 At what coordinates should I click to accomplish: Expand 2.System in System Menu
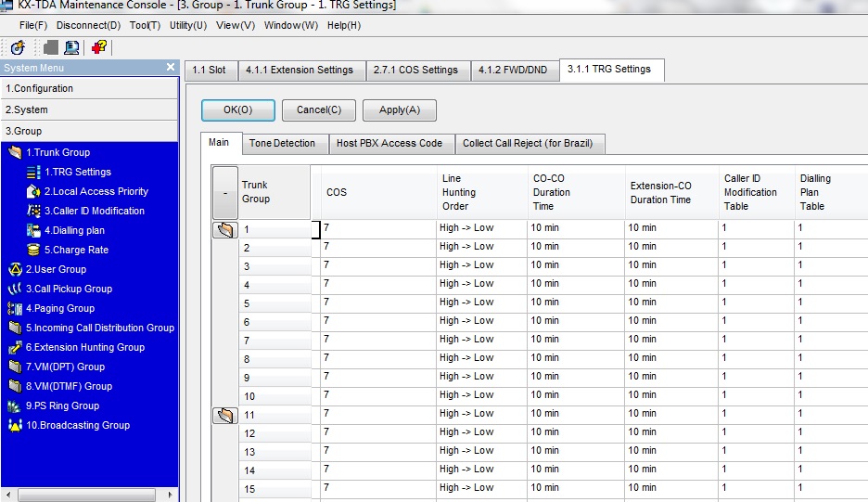[x=90, y=109]
